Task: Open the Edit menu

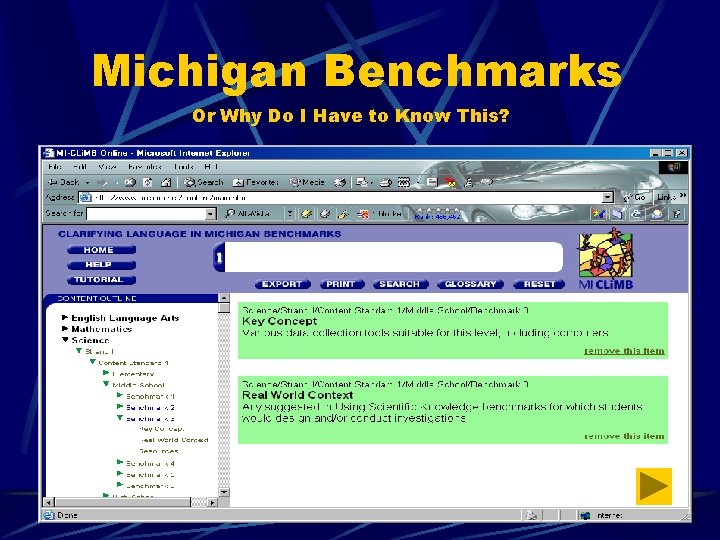Action: [79, 167]
